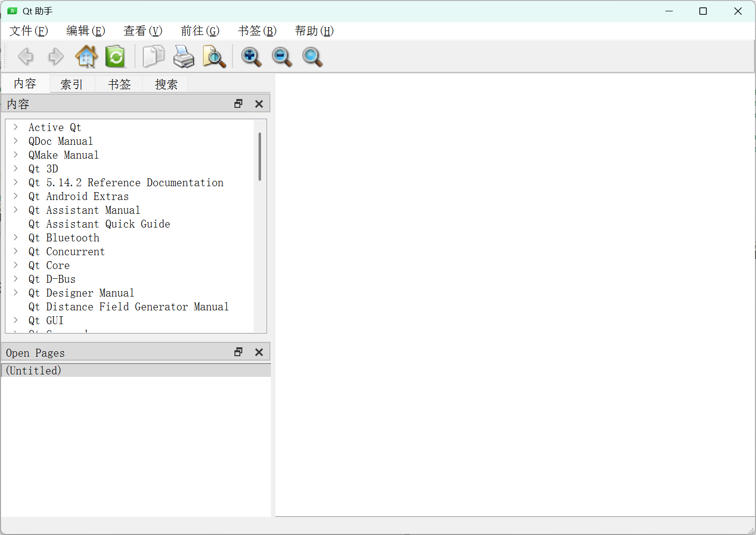Close the Open Pages panel
Image resolution: width=756 pixels, height=535 pixels.
tap(259, 352)
